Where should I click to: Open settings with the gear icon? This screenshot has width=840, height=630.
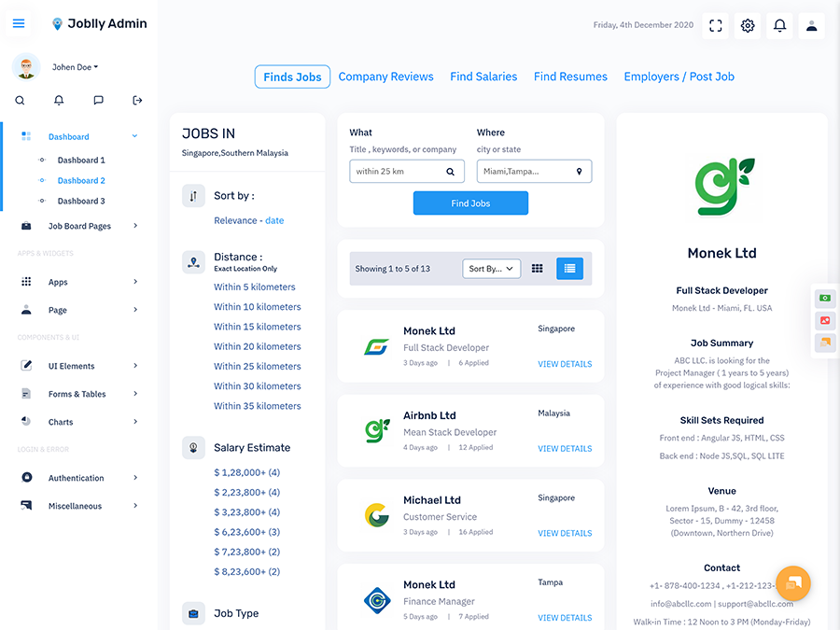[x=748, y=25]
